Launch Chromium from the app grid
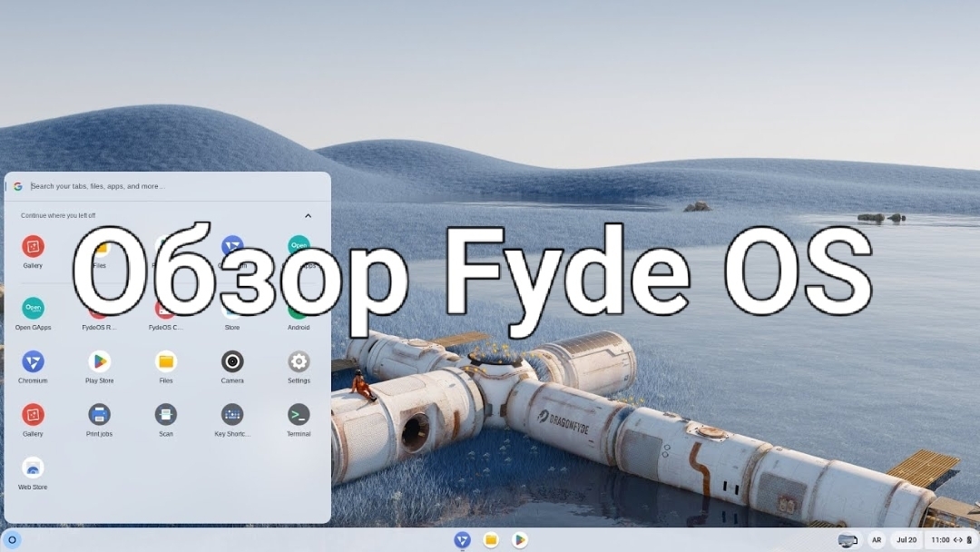980x552 pixels. 33,367
